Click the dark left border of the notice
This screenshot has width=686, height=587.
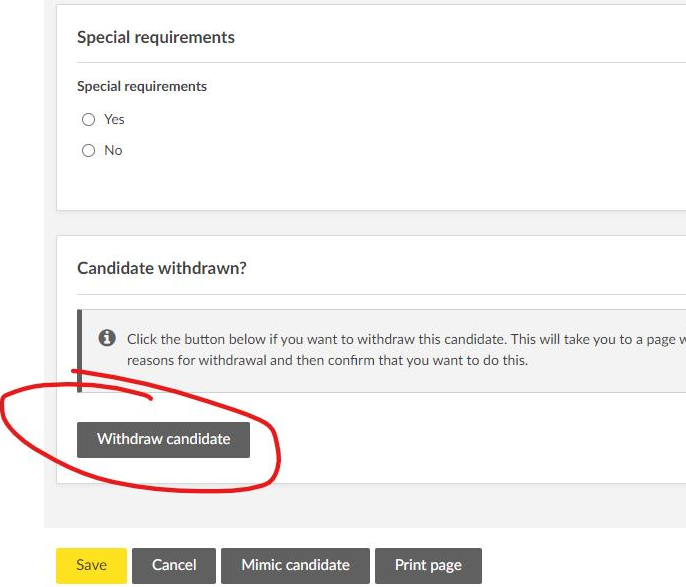(79, 350)
